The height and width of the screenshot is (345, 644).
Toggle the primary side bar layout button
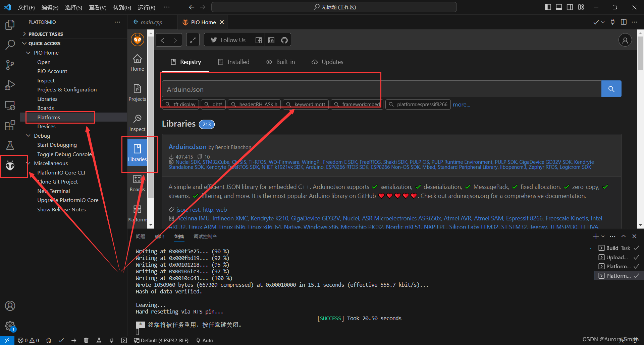[548, 7]
